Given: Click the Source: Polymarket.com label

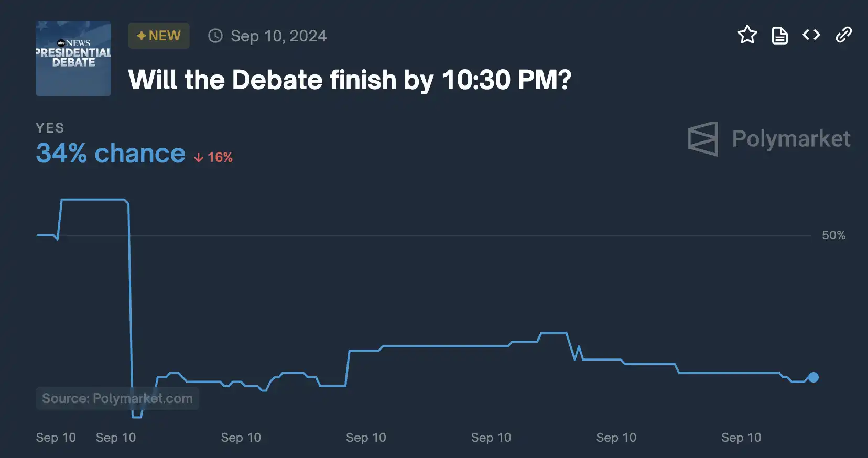Looking at the screenshot, I should coord(117,398).
